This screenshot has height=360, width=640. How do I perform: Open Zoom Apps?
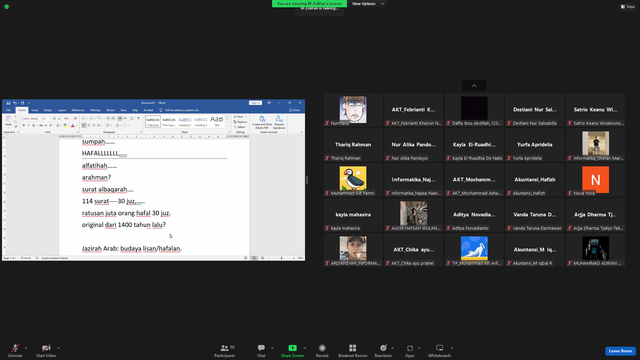[x=409, y=350]
